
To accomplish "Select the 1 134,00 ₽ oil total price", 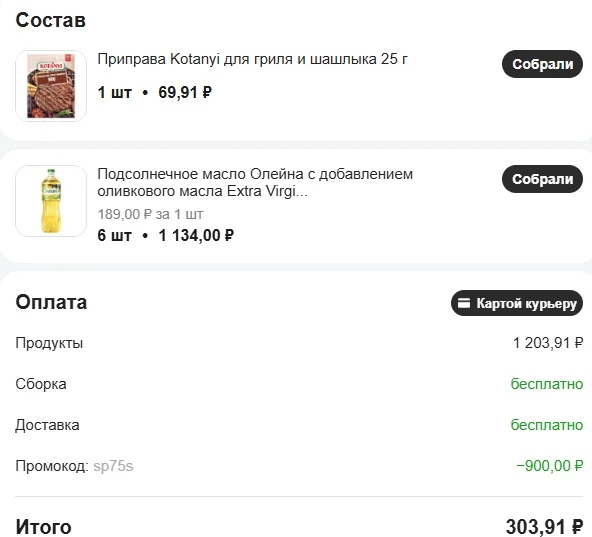I will coord(196,236).
